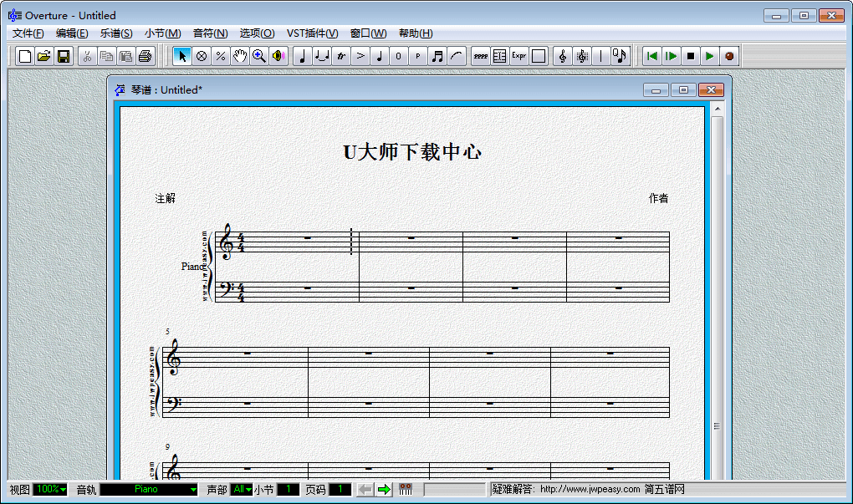Select the slur curve tool
Image resolution: width=853 pixels, height=504 pixels.
point(457,56)
